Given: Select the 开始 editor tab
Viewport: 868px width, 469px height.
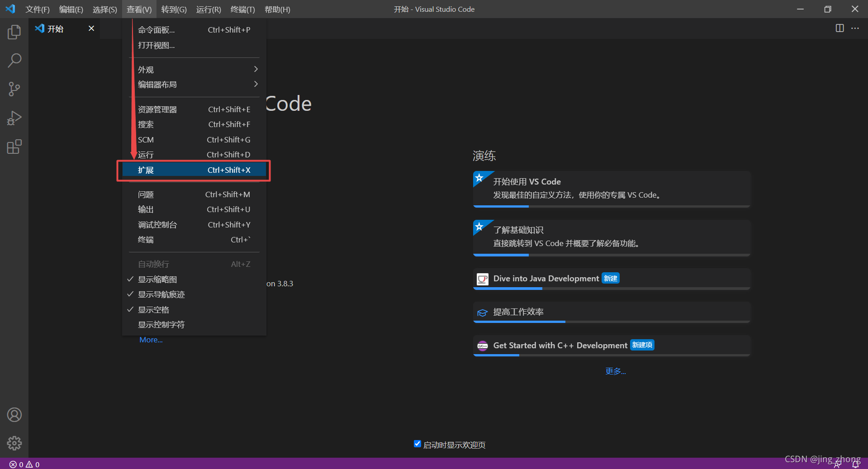Looking at the screenshot, I should [64, 28].
